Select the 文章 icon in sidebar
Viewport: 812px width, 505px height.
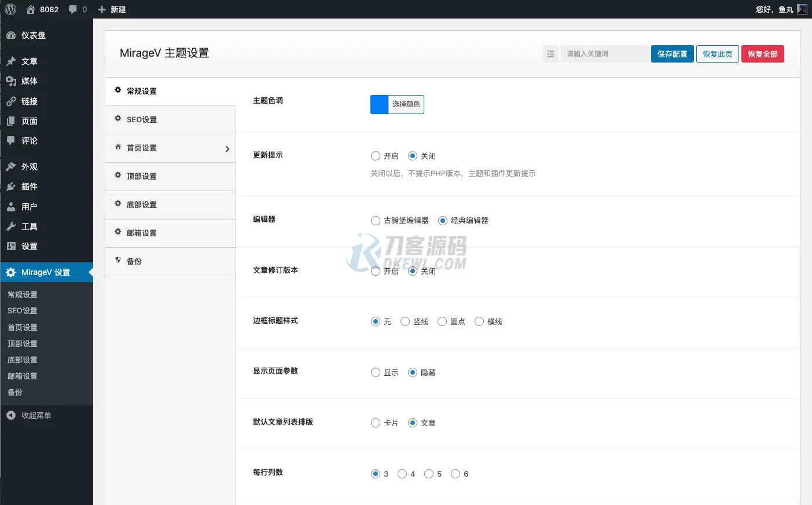coord(29,61)
